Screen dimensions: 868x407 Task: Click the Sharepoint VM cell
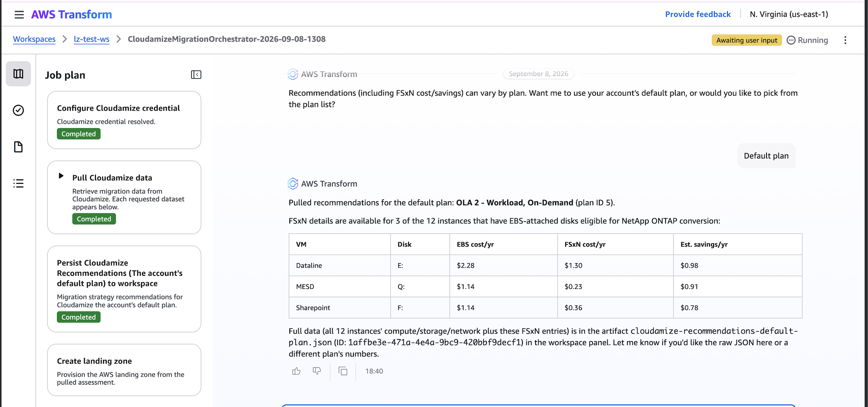pyautogui.click(x=340, y=308)
